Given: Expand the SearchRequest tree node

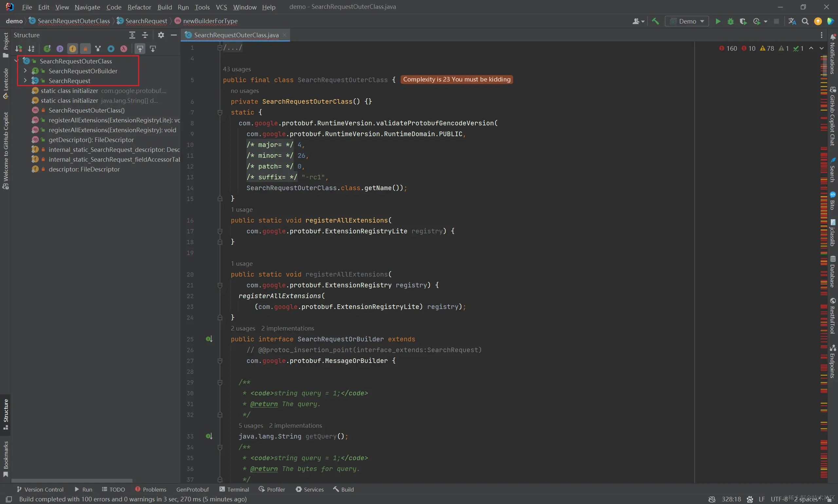Looking at the screenshot, I should 25,81.
